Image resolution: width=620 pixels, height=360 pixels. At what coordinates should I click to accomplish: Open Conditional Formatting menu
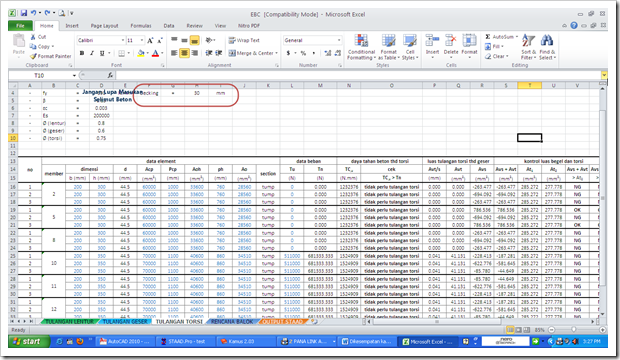[x=361, y=47]
